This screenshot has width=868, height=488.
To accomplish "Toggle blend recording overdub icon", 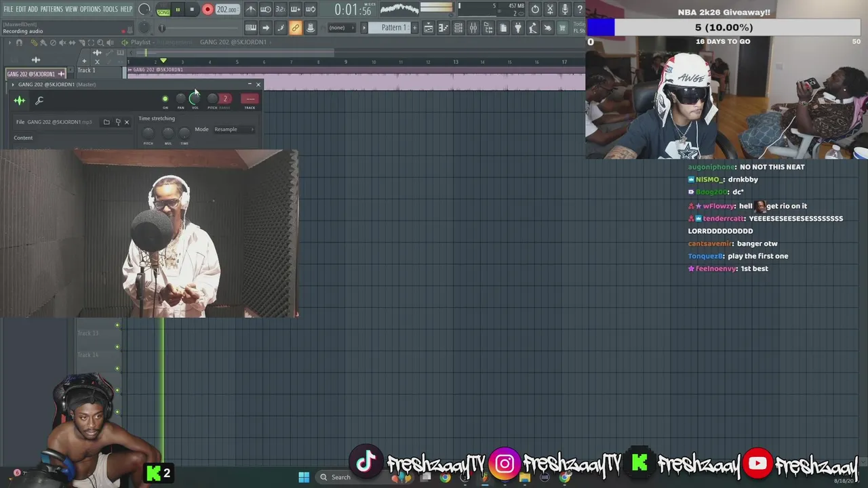I will pos(296,9).
